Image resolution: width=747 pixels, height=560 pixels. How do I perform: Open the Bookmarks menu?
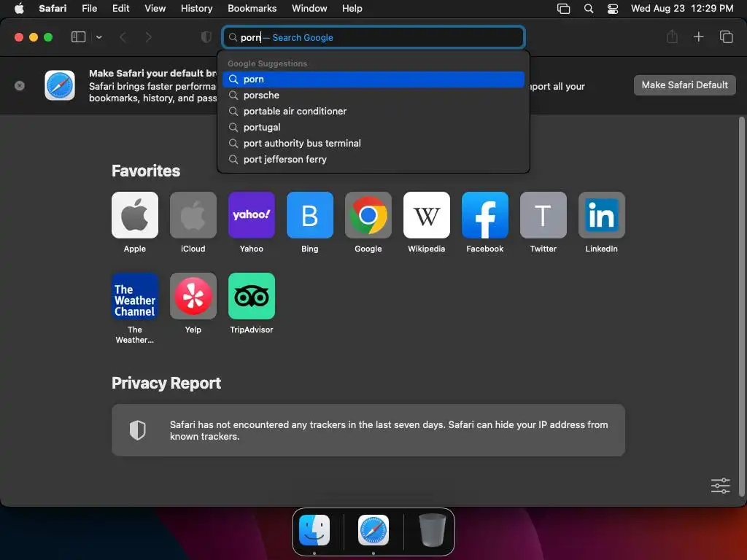pos(252,9)
